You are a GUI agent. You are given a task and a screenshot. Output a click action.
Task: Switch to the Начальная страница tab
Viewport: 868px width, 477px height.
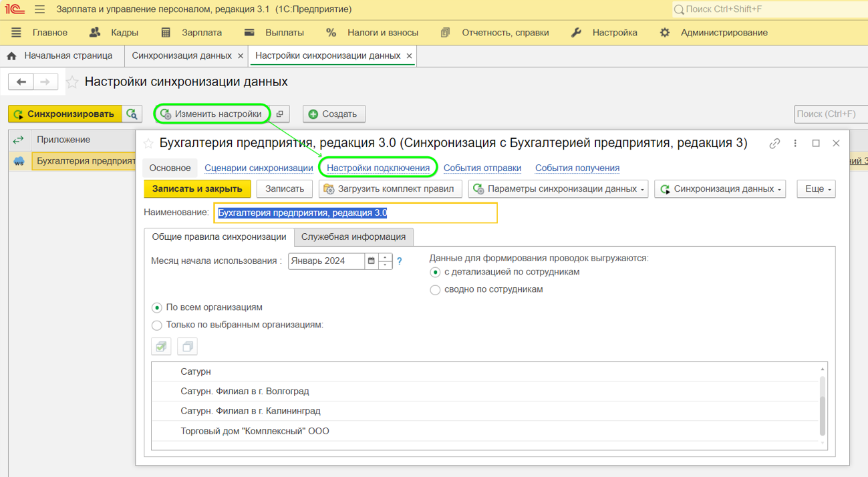coord(68,56)
